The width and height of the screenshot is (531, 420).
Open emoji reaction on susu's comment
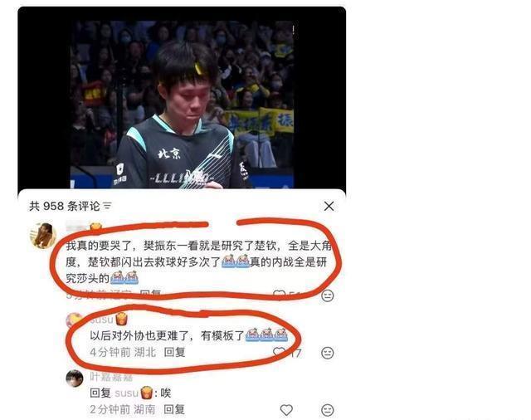click(328, 353)
